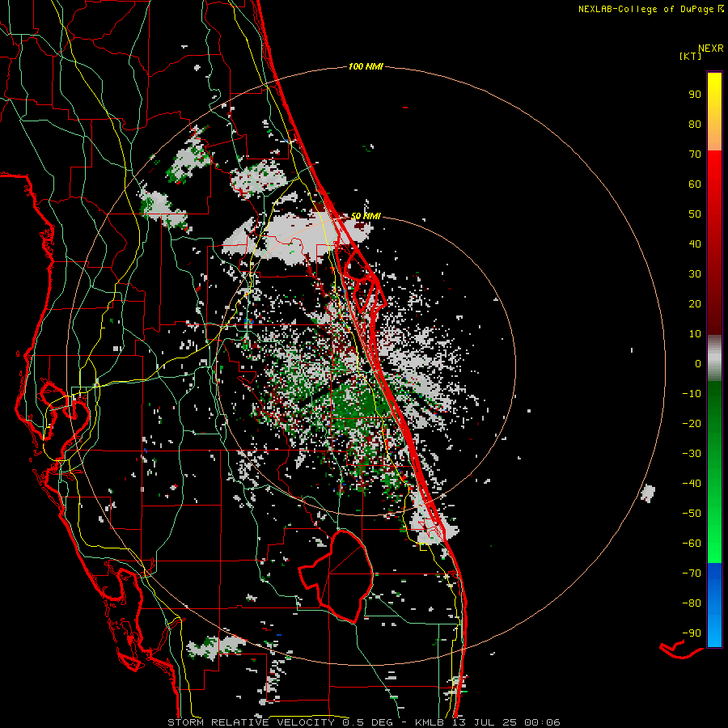Click the 60 value on velocity scale
The height and width of the screenshot is (728, 728).
coord(695,184)
